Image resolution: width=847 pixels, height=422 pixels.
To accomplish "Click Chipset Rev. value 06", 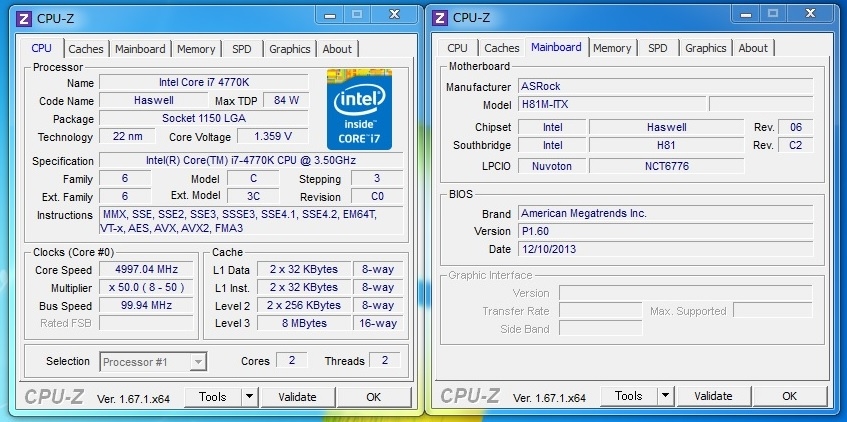I will click(x=796, y=128).
